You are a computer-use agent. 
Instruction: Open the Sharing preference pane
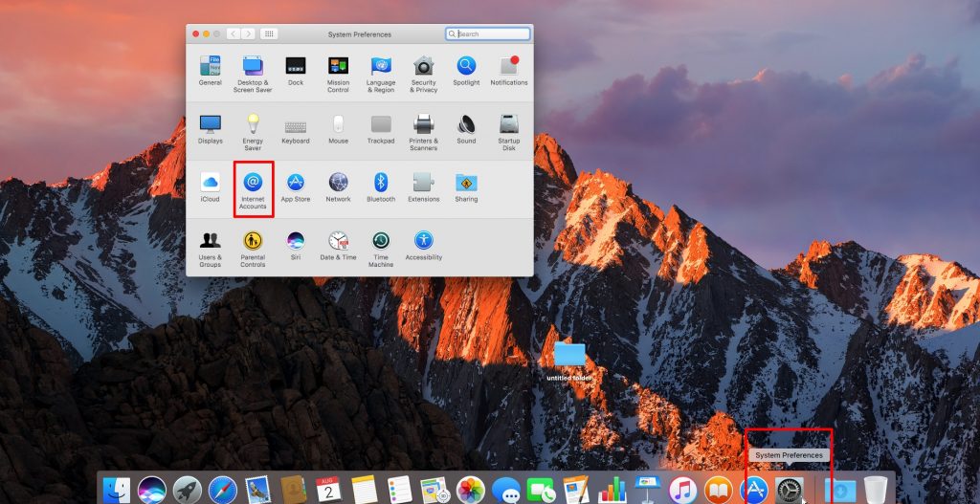pyautogui.click(x=466, y=187)
